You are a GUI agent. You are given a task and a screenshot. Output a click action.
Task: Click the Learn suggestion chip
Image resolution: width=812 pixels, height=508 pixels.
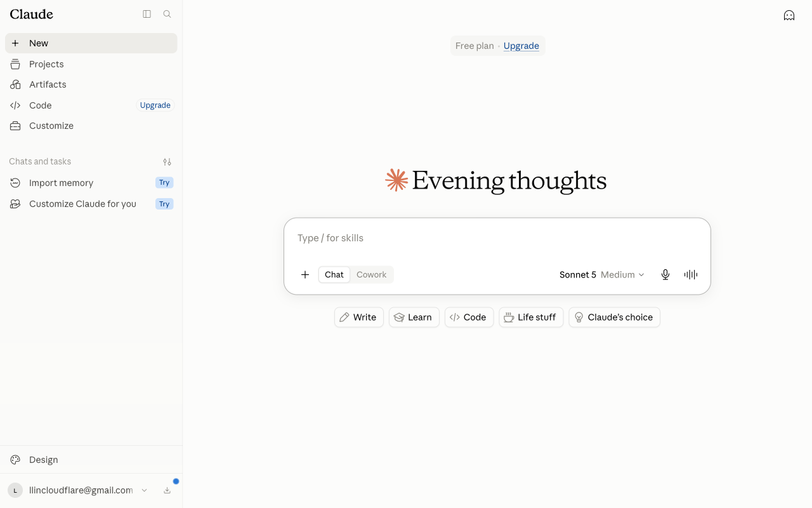[x=414, y=317]
